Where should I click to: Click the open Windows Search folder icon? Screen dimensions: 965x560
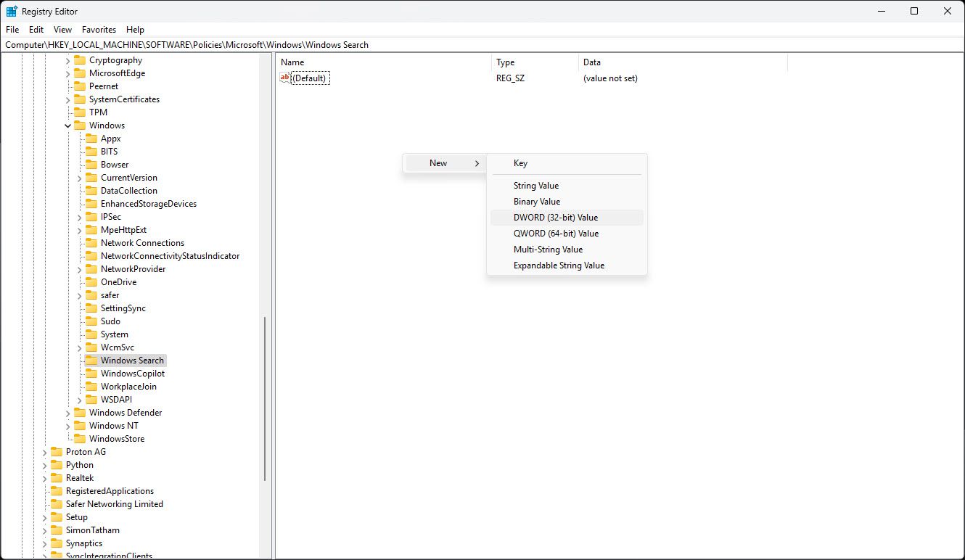[x=91, y=361]
